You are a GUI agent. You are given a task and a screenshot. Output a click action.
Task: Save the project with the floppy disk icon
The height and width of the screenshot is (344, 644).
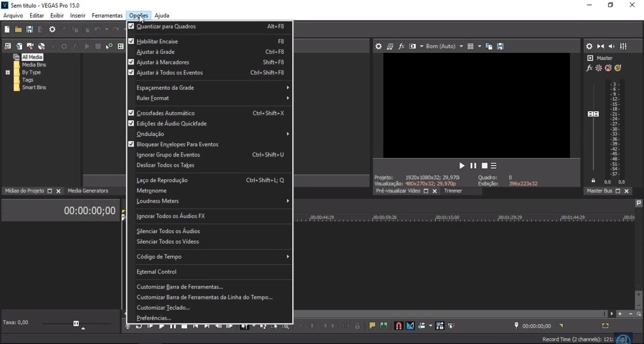29,29
